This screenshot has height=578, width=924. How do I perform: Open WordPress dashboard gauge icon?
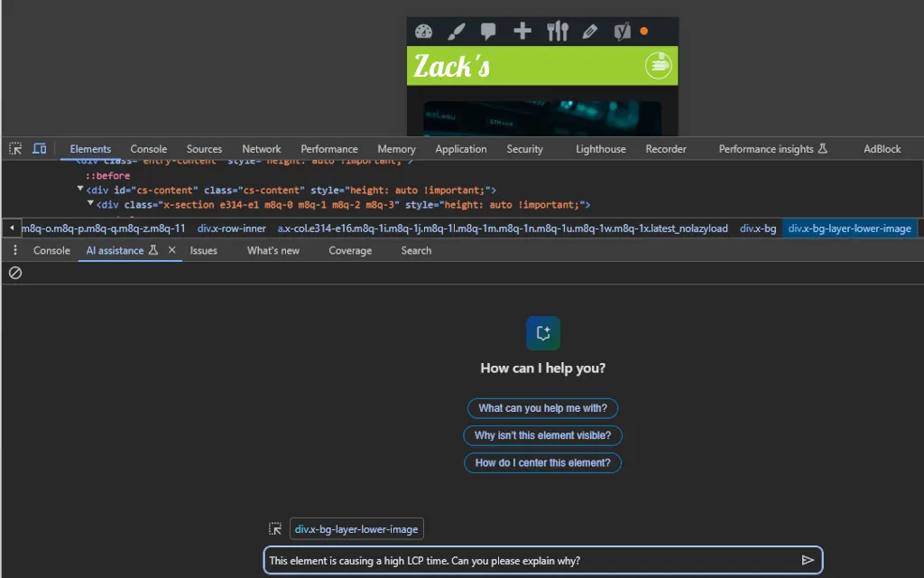(423, 32)
